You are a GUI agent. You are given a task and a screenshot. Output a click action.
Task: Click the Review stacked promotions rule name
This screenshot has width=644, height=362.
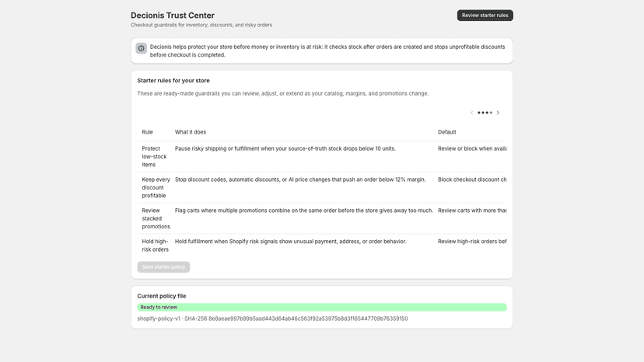[x=156, y=218]
